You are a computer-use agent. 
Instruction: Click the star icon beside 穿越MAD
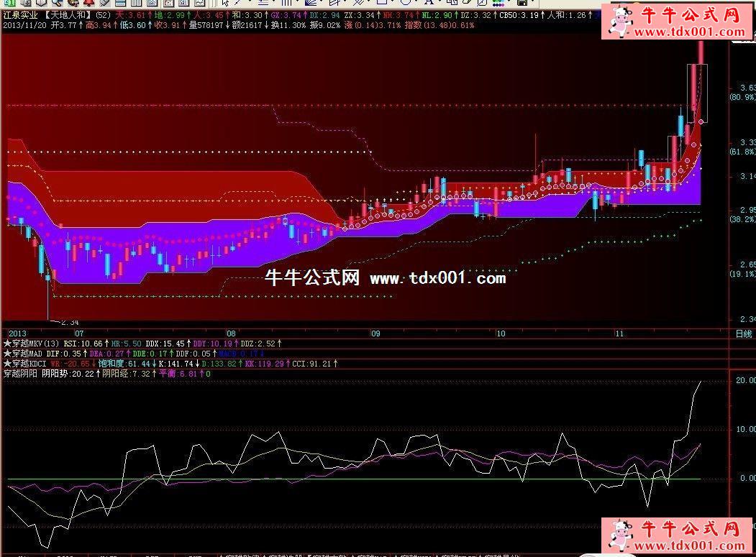click(x=8, y=354)
